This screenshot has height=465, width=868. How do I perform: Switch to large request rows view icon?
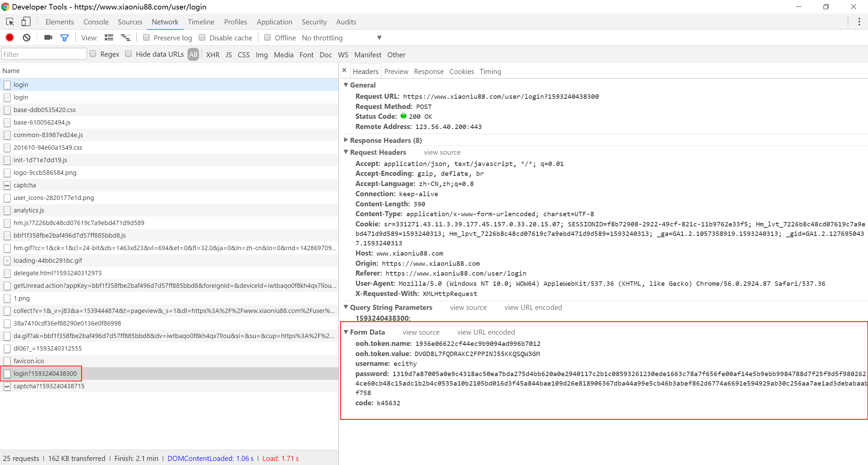coord(109,38)
